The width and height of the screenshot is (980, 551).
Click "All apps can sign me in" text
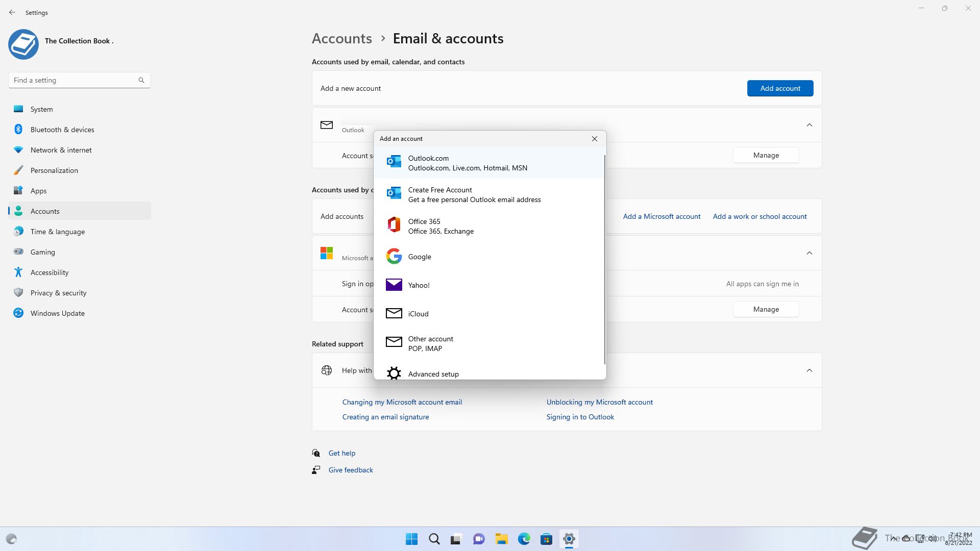[762, 284]
